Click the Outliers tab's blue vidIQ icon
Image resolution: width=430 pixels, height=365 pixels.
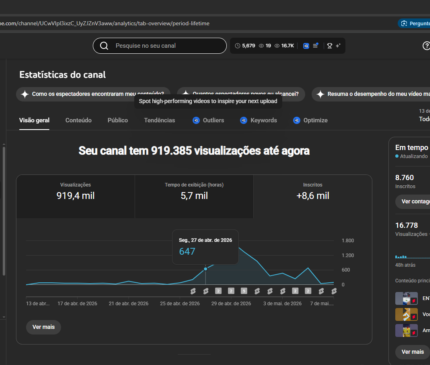coord(196,120)
